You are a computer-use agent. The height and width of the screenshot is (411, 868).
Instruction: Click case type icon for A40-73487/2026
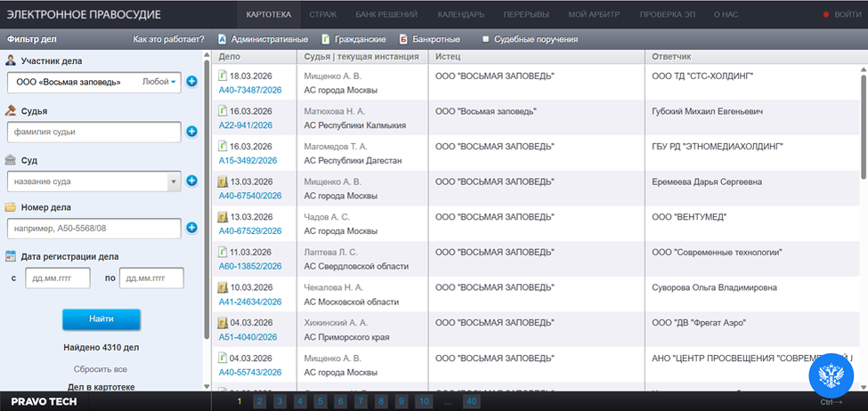coord(223,76)
